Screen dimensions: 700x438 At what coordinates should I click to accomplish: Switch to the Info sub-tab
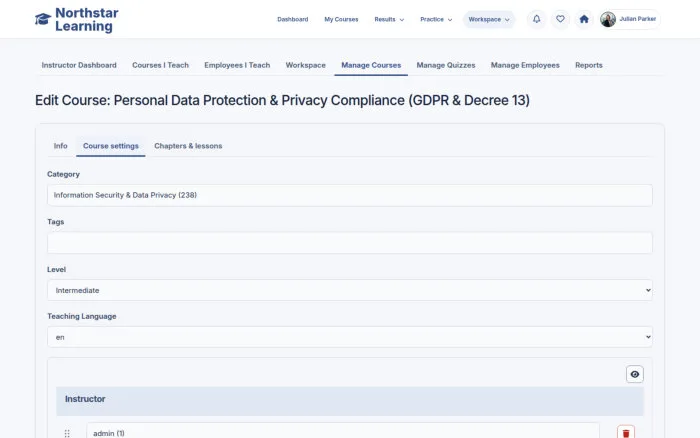[60, 146]
